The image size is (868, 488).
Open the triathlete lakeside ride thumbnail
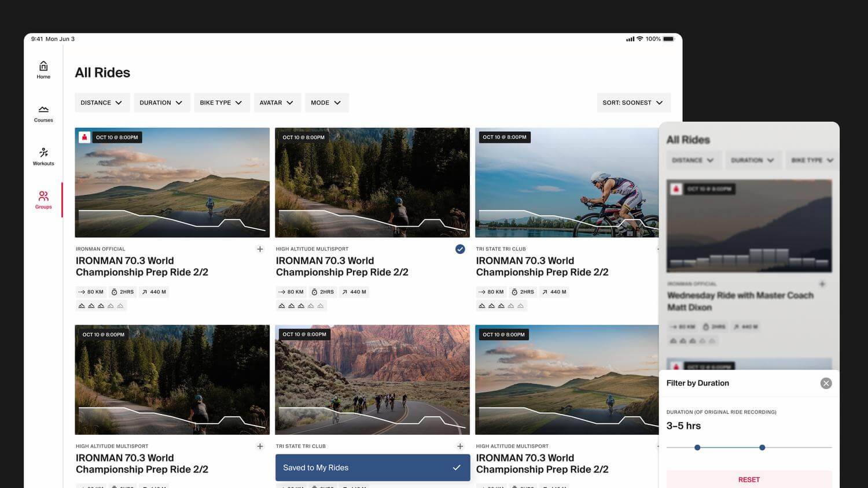tap(567, 183)
